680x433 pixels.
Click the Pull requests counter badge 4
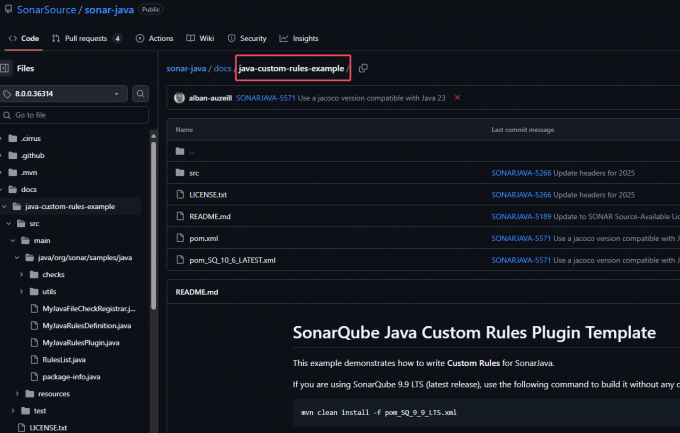118,38
